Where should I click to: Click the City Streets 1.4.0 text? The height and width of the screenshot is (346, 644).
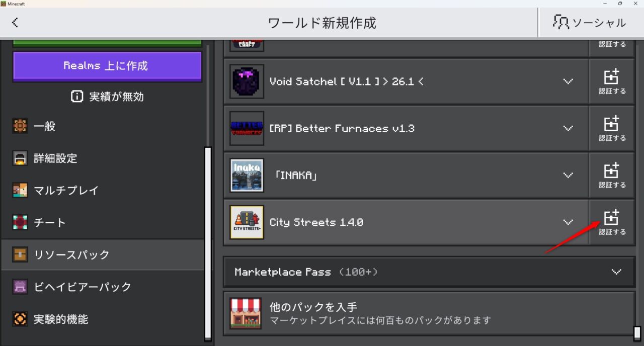(316, 222)
